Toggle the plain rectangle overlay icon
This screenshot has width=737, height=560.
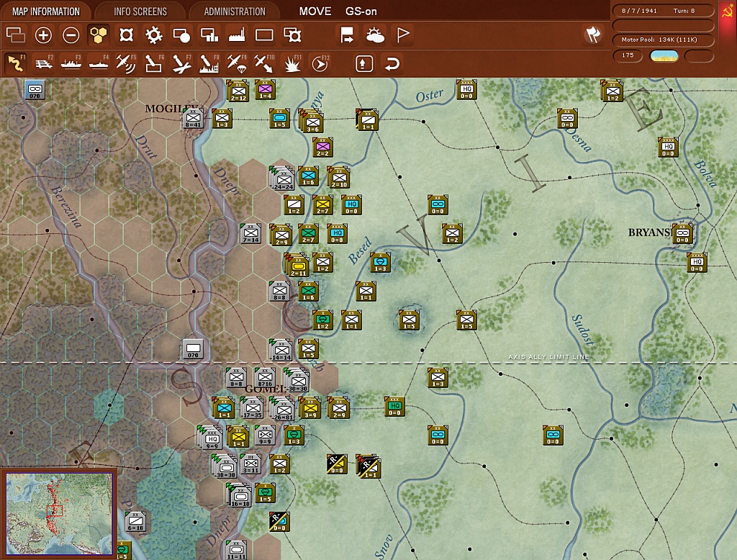tap(264, 35)
